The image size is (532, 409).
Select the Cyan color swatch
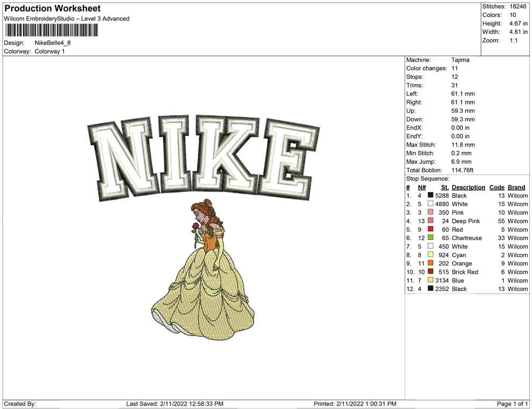[430, 254]
